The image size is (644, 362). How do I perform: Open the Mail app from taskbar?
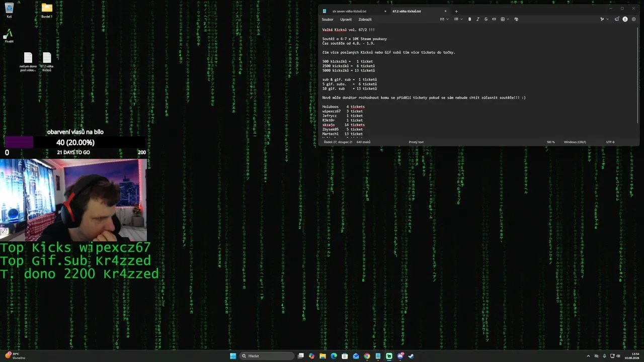(x=356, y=356)
